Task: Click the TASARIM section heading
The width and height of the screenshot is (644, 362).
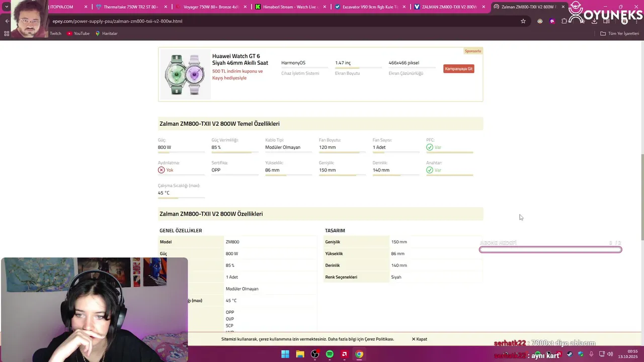Action: pos(335,231)
